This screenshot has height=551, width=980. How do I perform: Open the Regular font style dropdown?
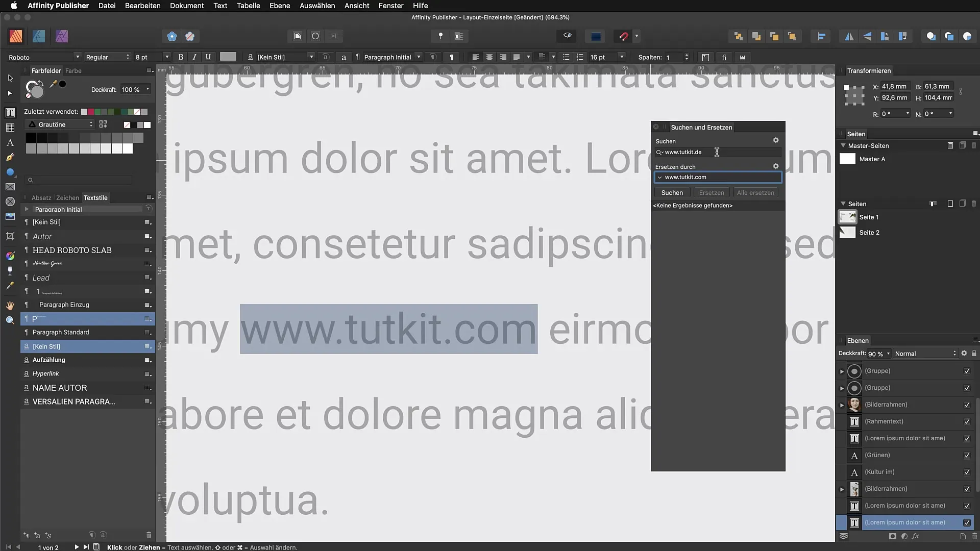(x=107, y=57)
